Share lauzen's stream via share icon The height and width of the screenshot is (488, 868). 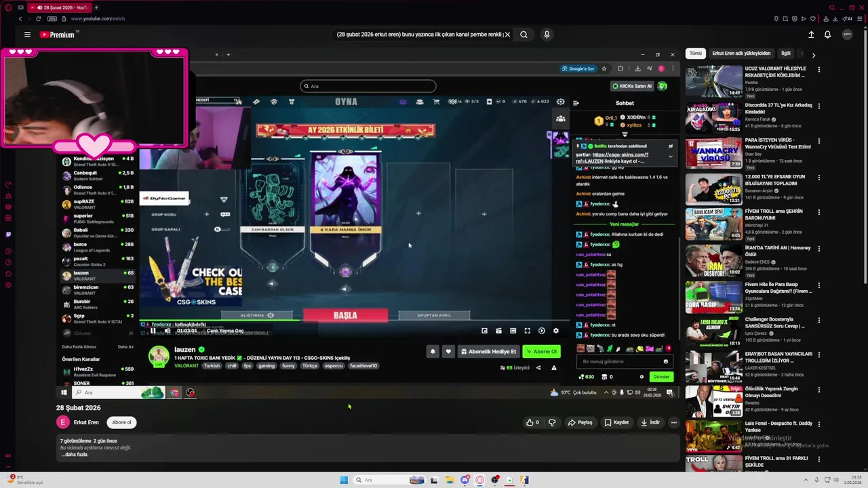538,367
